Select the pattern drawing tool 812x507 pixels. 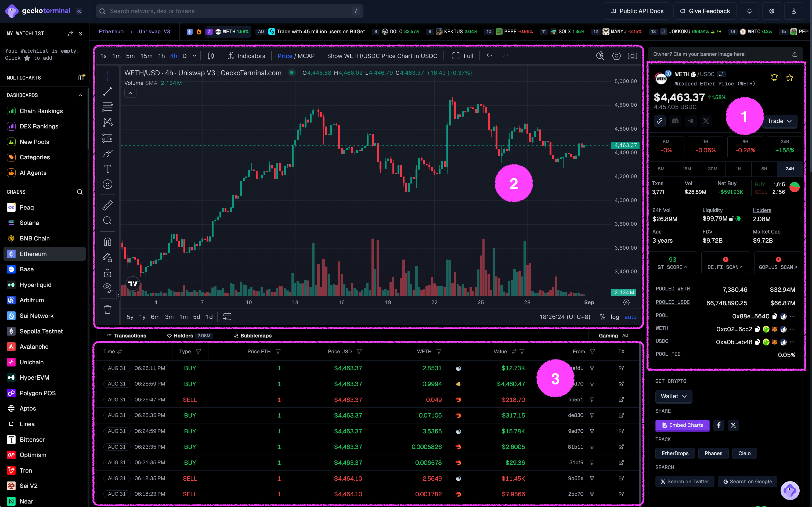[107, 123]
